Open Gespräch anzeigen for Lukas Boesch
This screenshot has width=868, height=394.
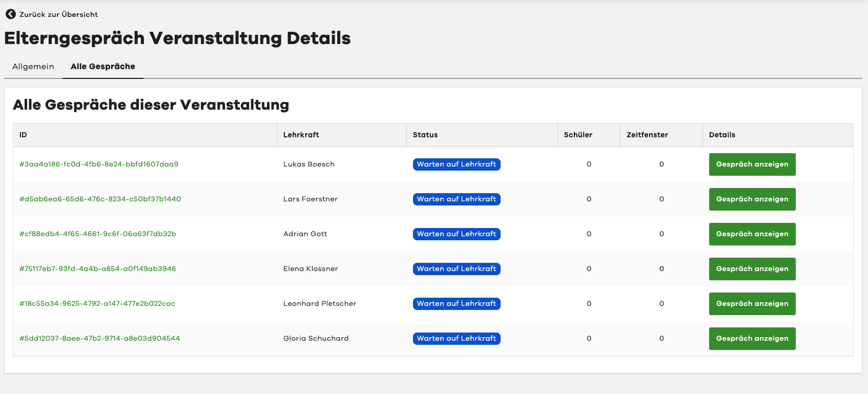click(752, 164)
